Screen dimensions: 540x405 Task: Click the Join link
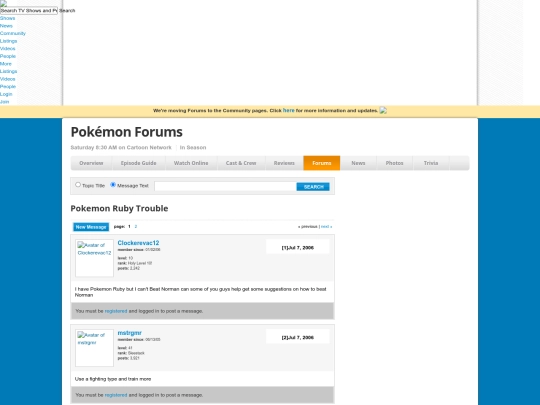click(4, 102)
